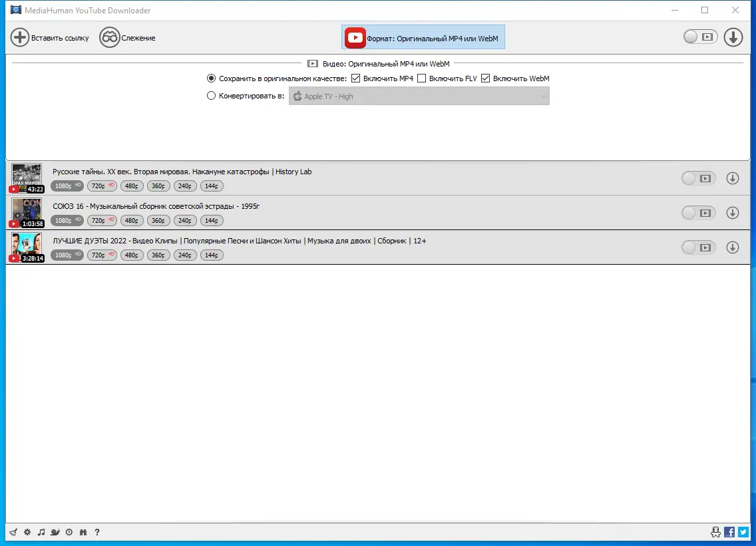Toggle video switch for СОЮЗ 16 row
The height and width of the screenshot is (546, 756).
pos(698,213)
